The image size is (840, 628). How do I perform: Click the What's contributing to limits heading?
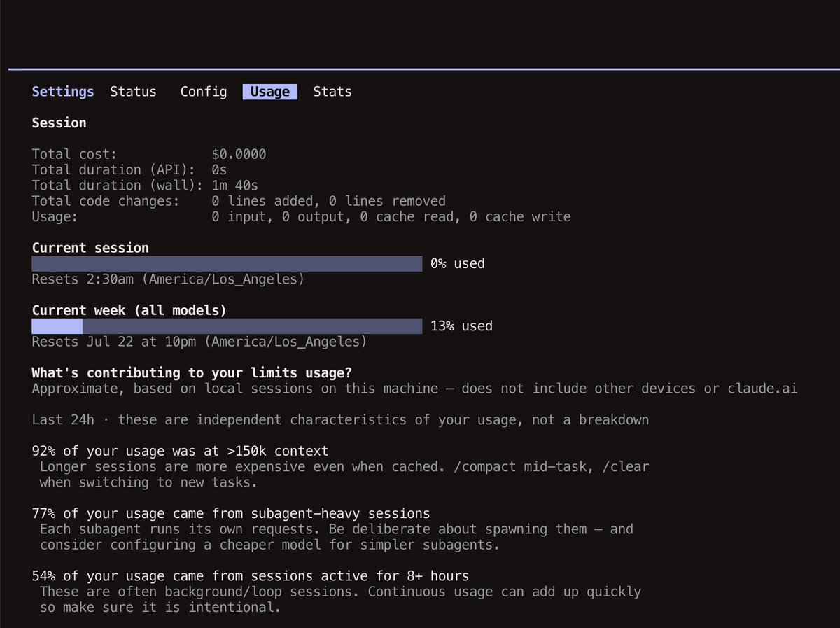coord(192,373)
